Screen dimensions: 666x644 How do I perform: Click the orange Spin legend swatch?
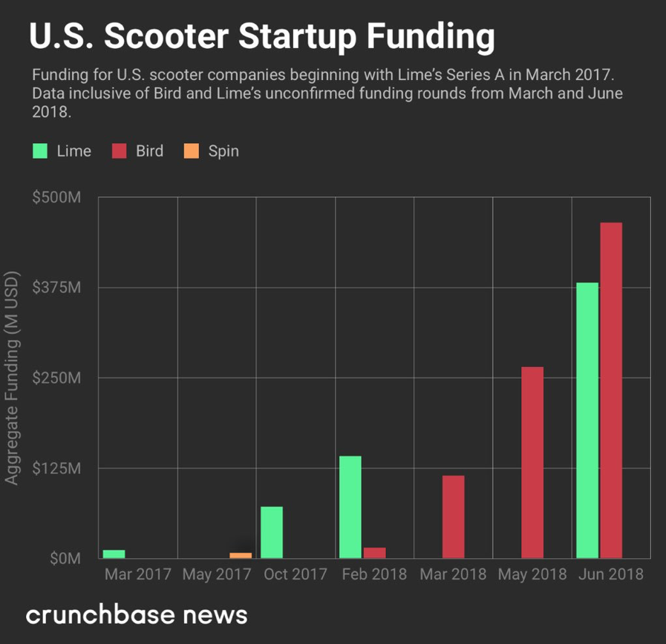coord(191,151)
